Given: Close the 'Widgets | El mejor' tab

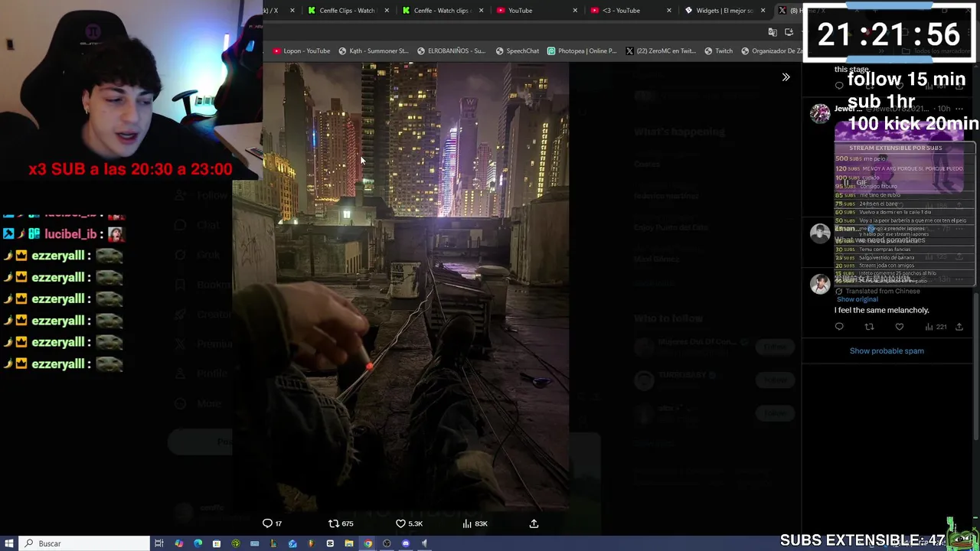Looking at the screenshot, I should tap(763, 11).
